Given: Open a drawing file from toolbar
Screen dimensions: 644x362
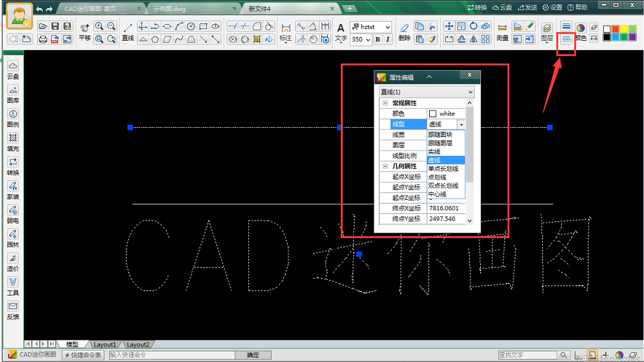Looking at the screenshot, I should point(43,27).
